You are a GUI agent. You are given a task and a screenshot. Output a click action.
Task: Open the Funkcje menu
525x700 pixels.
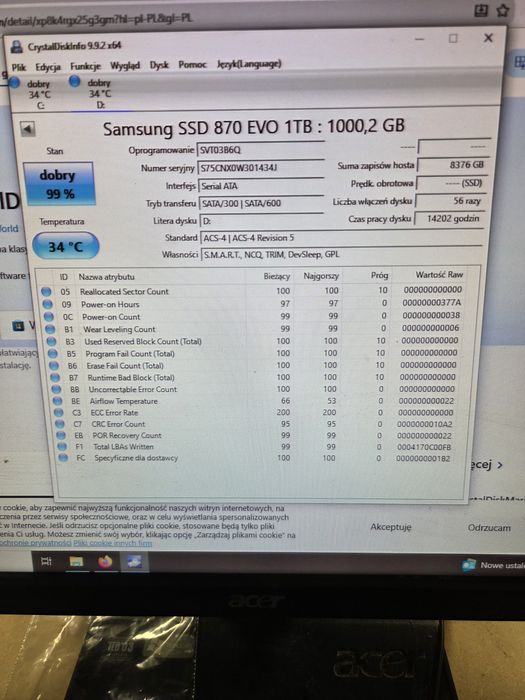(x=85, y=67)
